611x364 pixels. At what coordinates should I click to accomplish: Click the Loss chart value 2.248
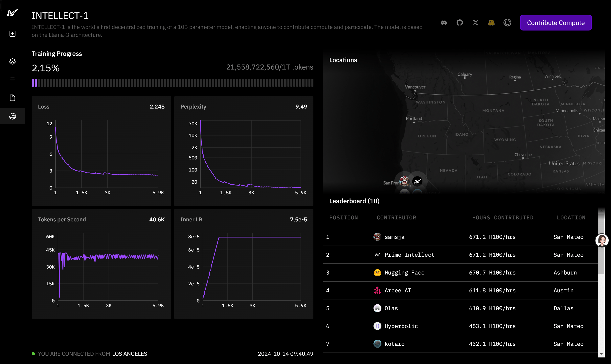click(x=157, y=107)
